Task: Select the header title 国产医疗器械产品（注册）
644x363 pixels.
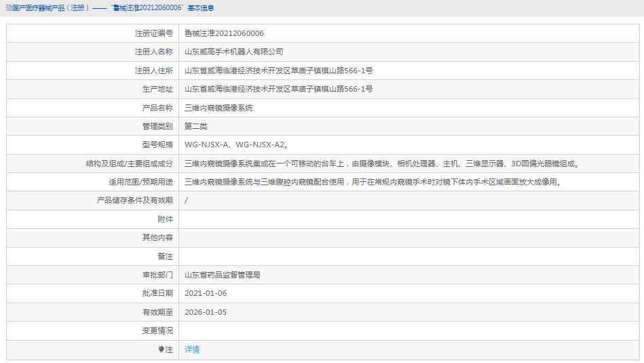Action: click(50, 8)
